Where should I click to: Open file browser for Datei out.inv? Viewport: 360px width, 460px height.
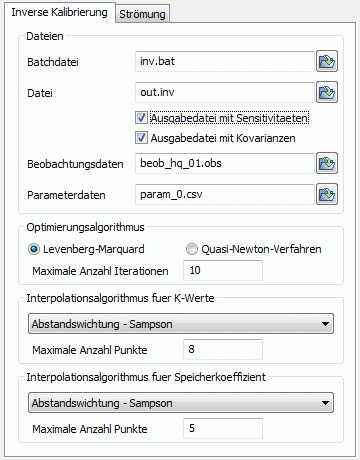(x=327, y=92)
